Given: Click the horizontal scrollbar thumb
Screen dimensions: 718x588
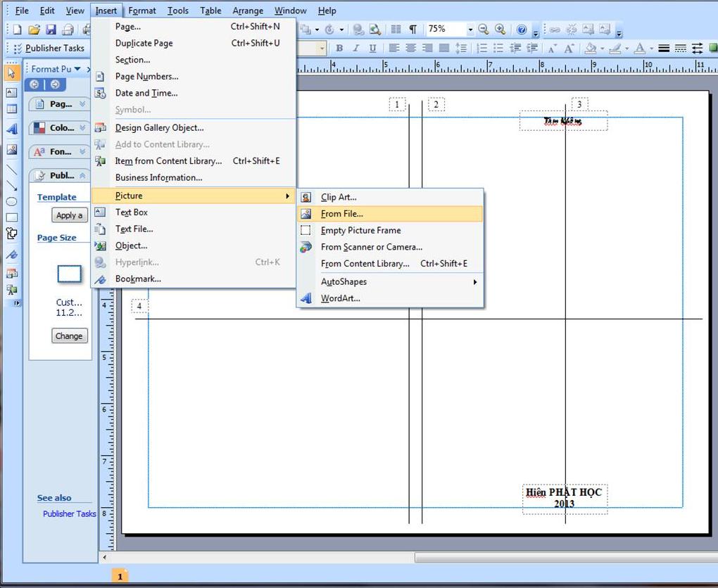Looking at the screenshot, I should pyautogui.click(x=566, y=557).
